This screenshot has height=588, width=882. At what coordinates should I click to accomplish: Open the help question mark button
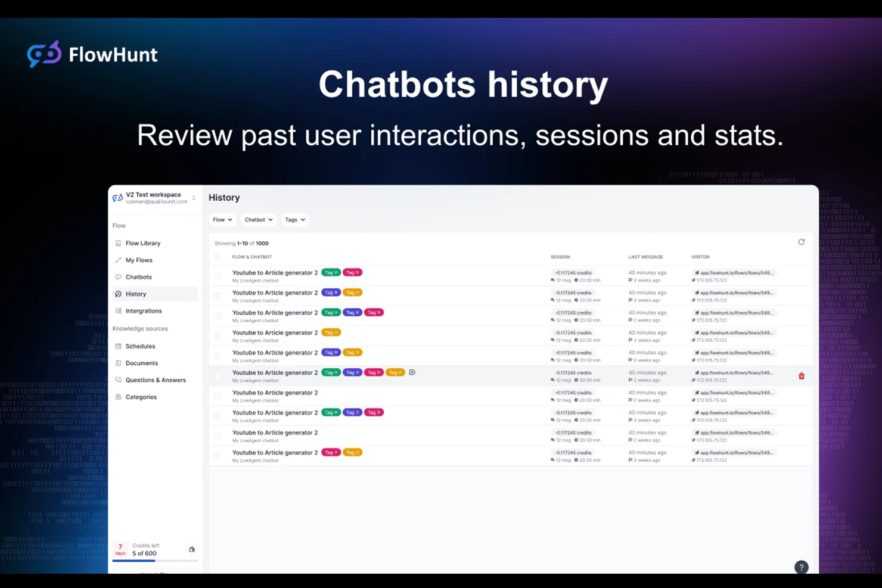point(802,567)
